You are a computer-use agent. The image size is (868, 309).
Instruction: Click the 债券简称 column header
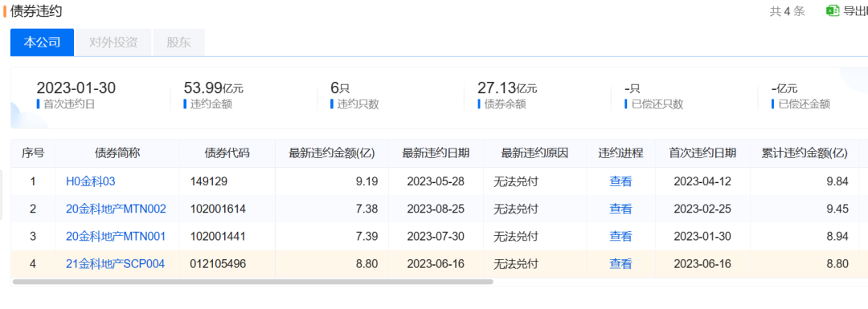coord(117,153)
